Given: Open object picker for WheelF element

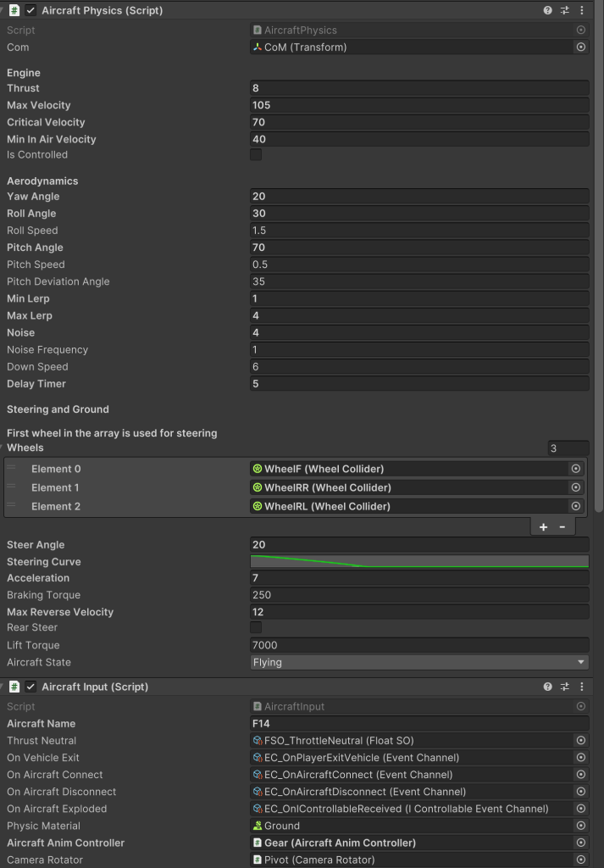Looking at the screenshot, I should pyautogui.click(x=576, y=469).
